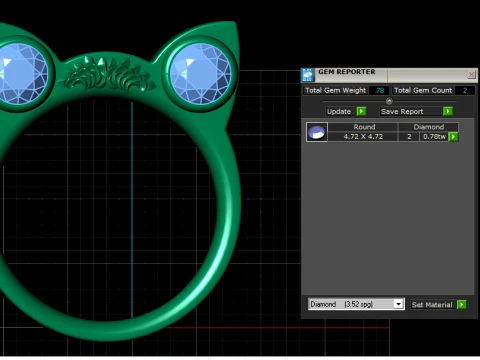Click the Total Gem Weight value .78

379,90
